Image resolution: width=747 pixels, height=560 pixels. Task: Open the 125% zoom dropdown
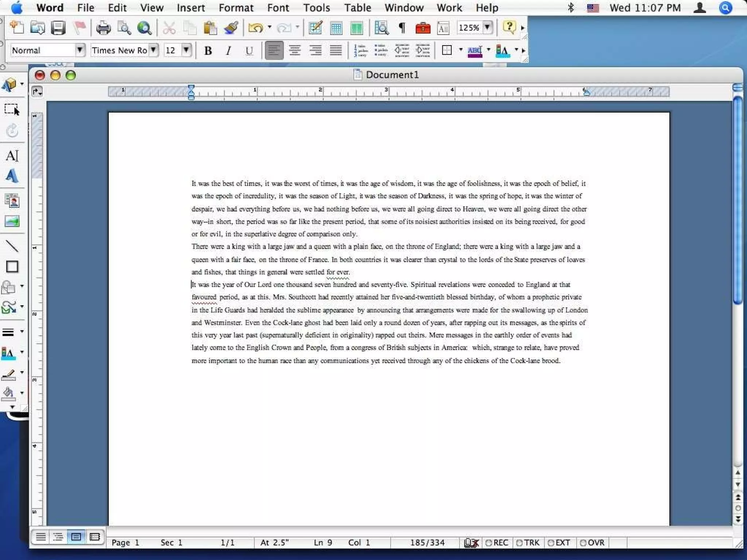[487, 27]
